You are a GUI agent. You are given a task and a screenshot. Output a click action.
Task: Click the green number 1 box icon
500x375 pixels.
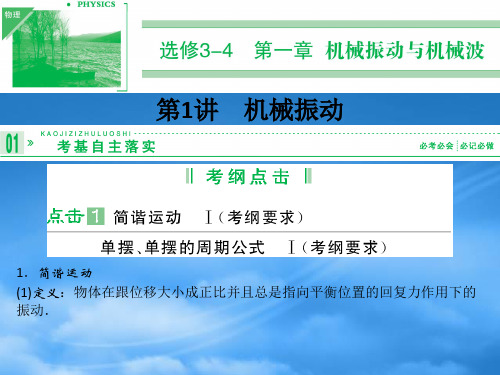[96, 216]
